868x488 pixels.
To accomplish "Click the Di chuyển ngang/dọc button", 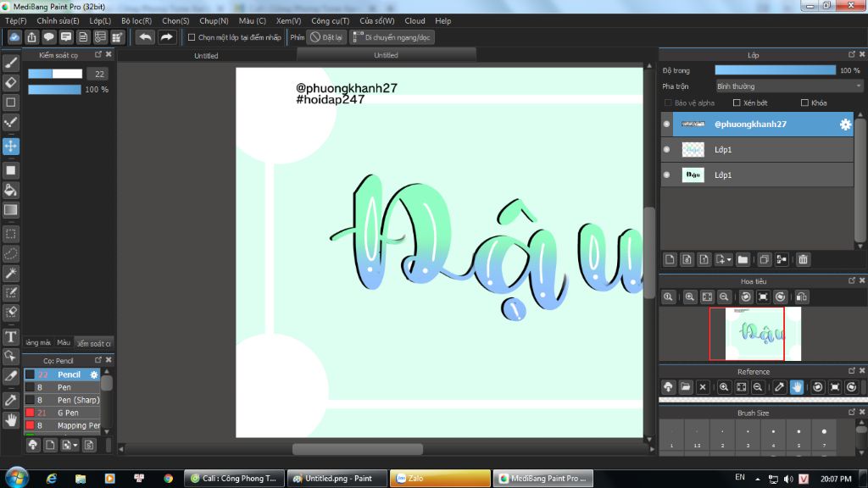I will 392,37.
